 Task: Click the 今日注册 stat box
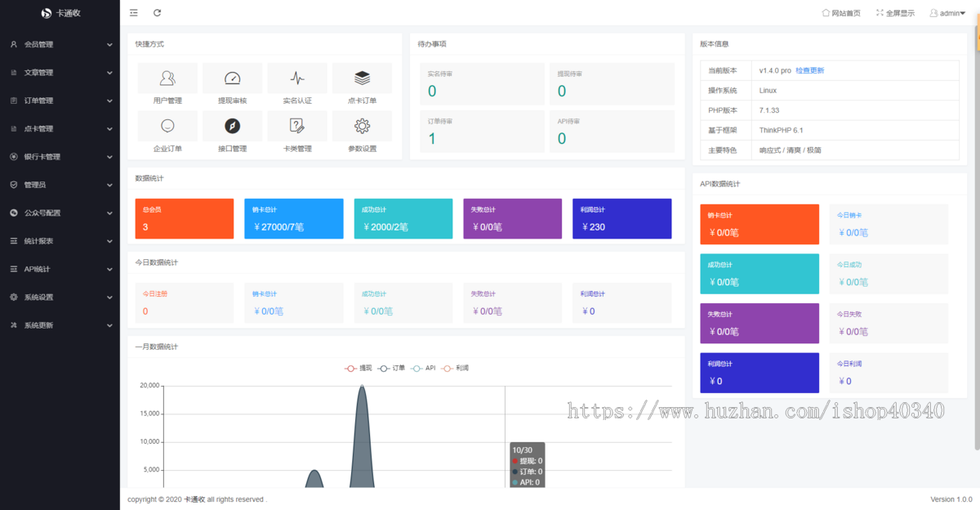click(x=185, y=303)
